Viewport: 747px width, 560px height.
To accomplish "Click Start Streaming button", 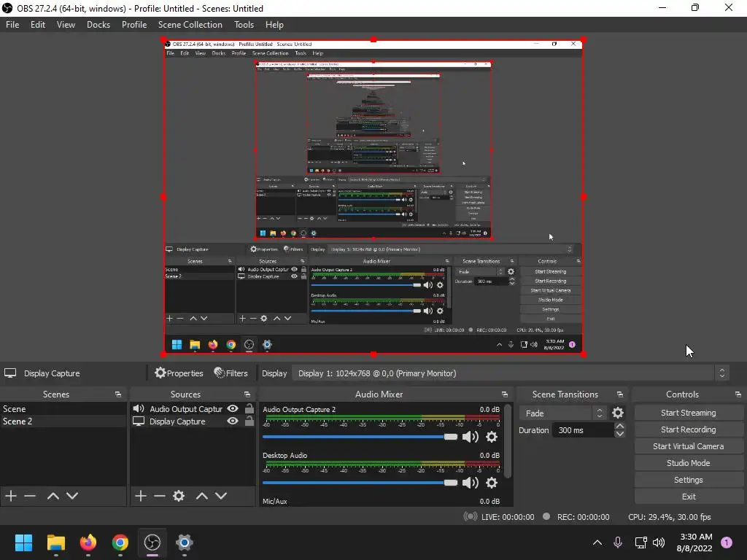I will click(x=689, y=413).
